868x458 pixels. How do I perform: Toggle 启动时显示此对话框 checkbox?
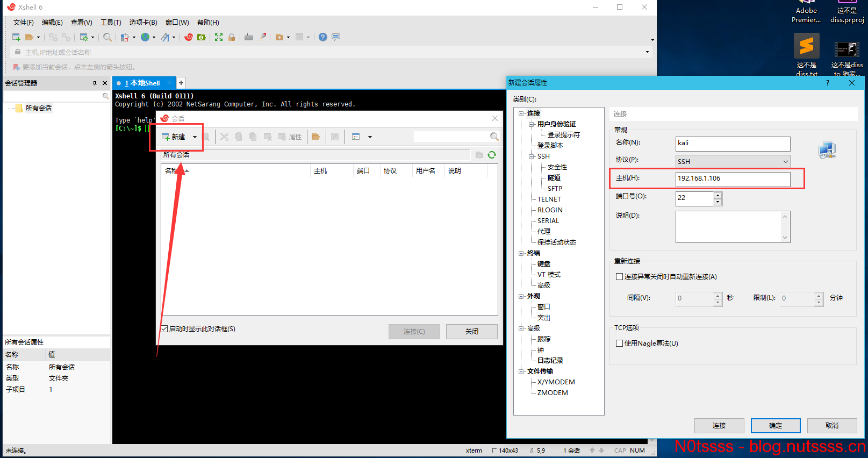164,329
